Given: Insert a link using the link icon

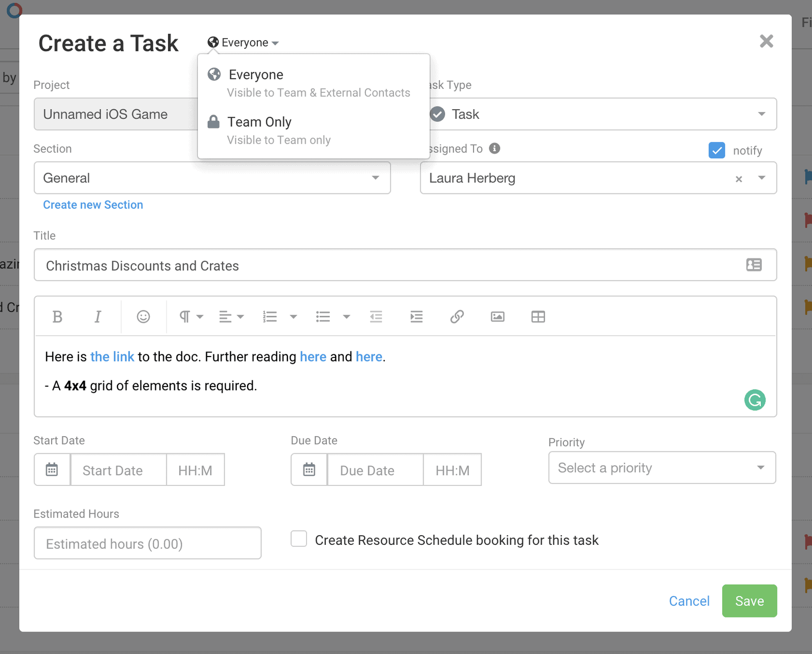Looking at the screenshot, I should click(457, 317).
